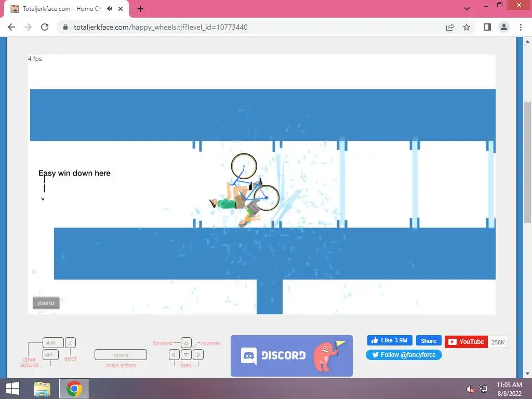This screenshot has width=532, height=399.
Task: Click the Facebook Share button
Action: pos(429,341)
